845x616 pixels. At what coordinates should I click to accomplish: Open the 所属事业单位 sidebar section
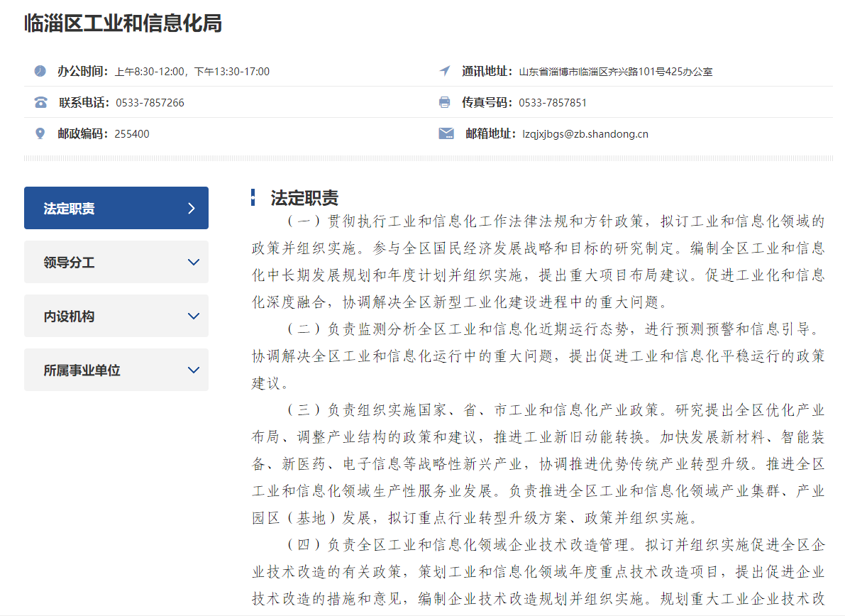tap(82, 370)
